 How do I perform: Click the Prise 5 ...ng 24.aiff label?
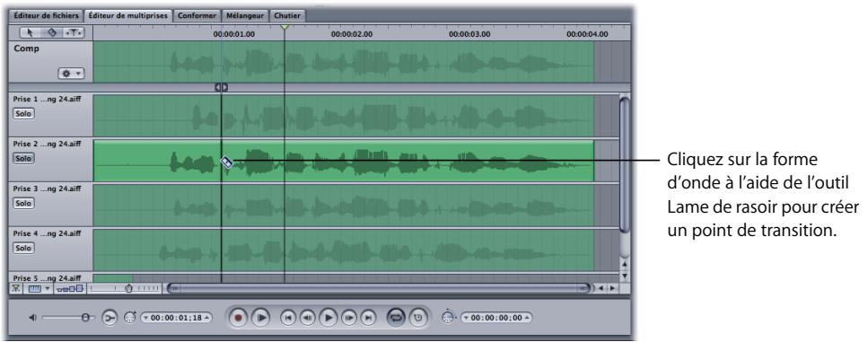pyautogui.click(x=47, y=277)
